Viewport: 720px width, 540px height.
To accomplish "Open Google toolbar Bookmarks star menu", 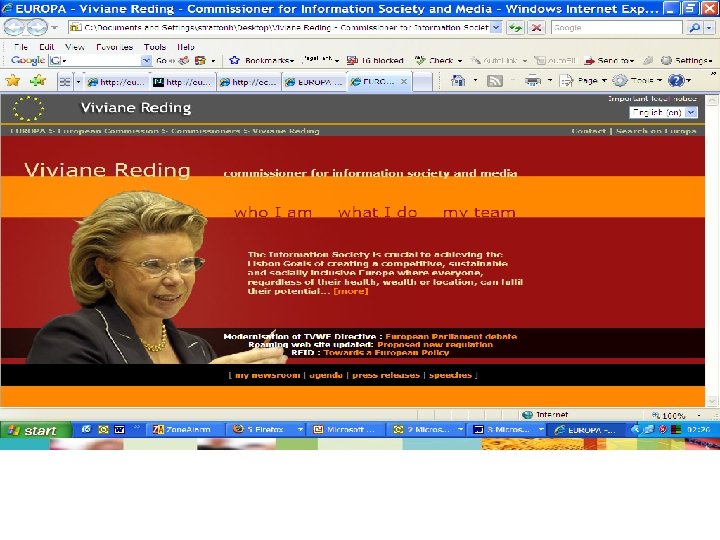I will tap(262, 61).
